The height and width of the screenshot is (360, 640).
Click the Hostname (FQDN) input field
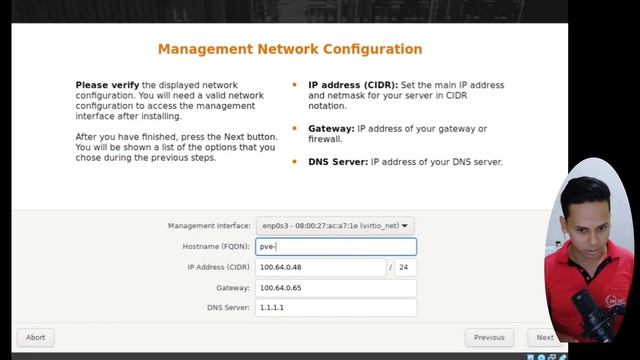click(x=336, y=247)
